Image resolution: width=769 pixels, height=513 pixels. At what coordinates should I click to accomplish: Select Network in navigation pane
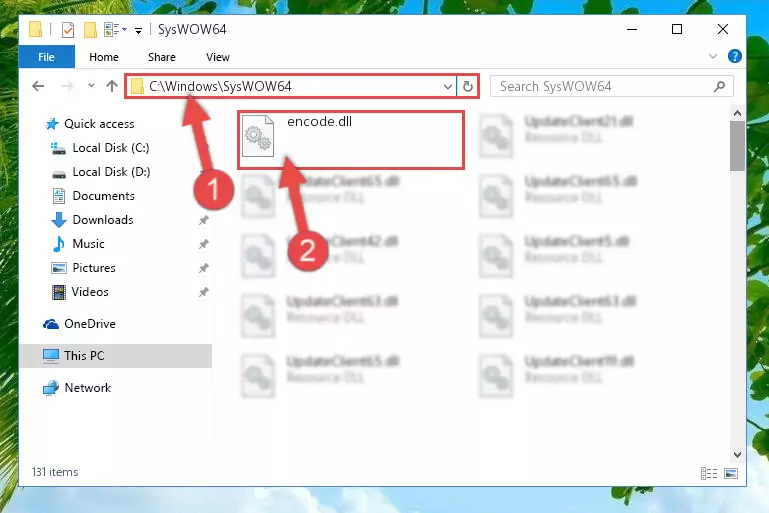[88, 388]
